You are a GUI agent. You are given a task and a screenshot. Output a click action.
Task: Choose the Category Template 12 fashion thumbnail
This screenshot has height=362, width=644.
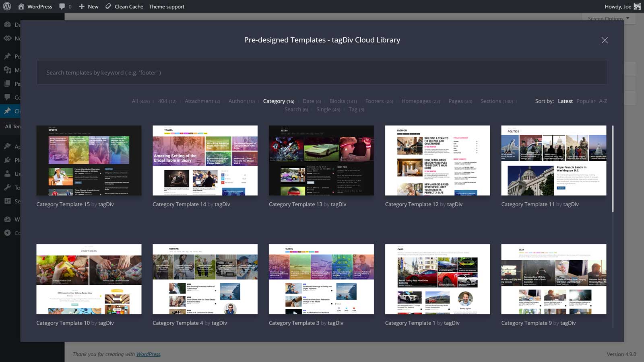click(x=438, y=160)
